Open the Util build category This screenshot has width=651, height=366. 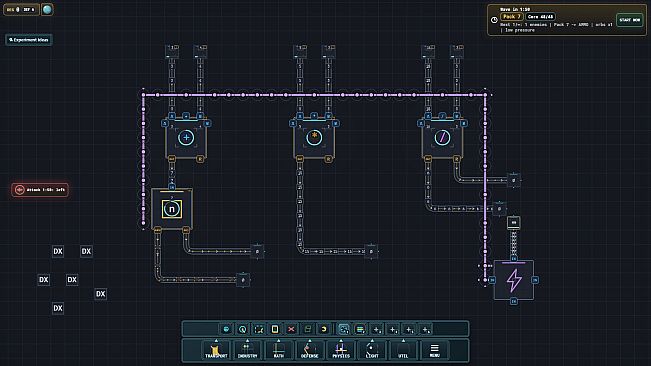click(x=403, y=351)
